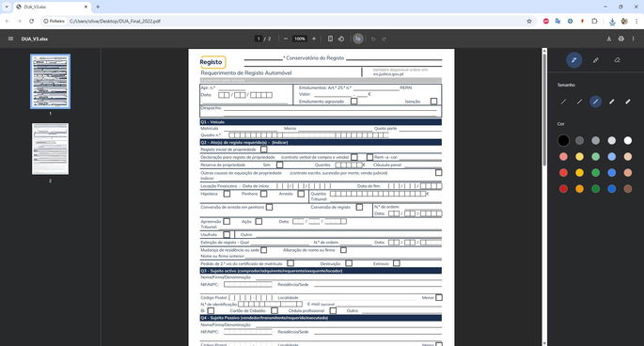Open the tab search chevron
The image size is (644, 346).
[x=7, y=7]
